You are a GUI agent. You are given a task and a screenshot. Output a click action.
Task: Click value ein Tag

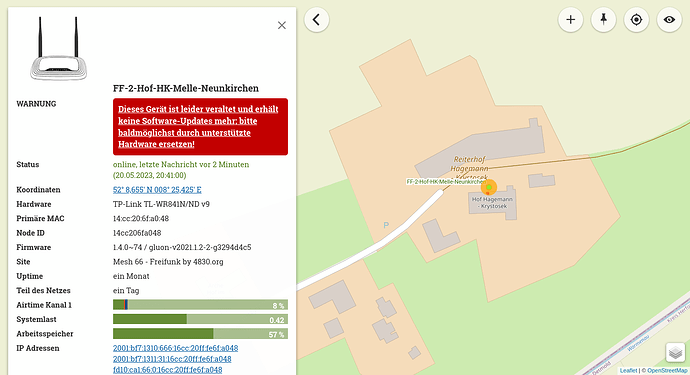point(126,290)
